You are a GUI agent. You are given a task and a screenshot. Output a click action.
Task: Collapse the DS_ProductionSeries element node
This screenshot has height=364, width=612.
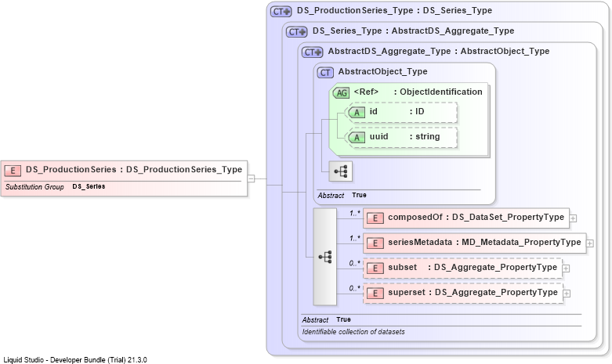(x=251, y=179)
